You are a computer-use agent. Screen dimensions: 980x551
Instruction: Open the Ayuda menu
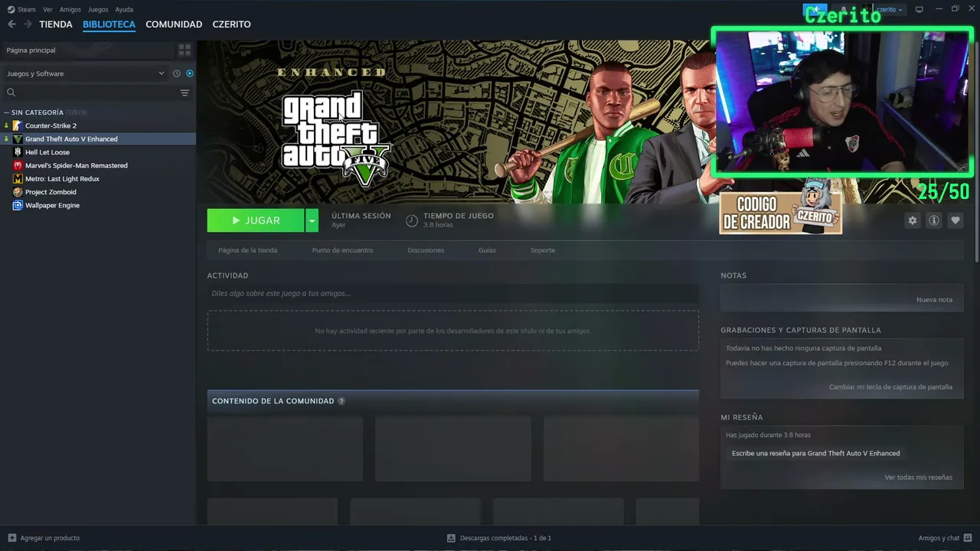pos(124,9)
